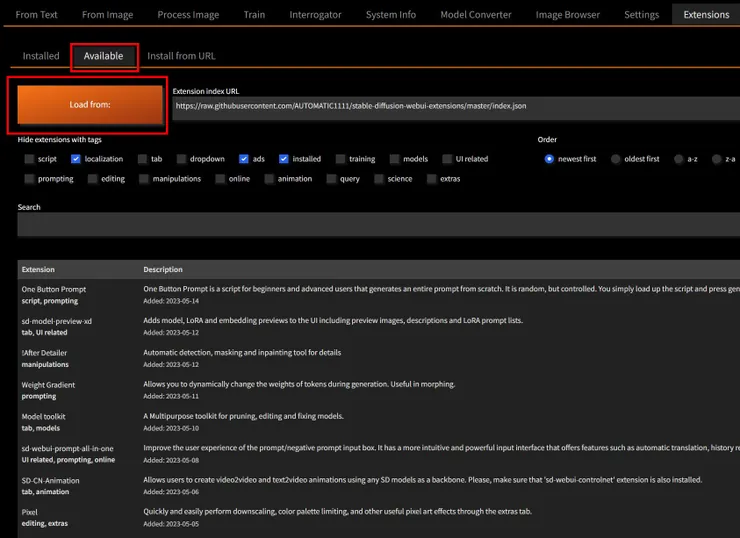The height and width of the screenshot is (538, 740).
Task: Open the Settings tab
Action: (641, 15)
